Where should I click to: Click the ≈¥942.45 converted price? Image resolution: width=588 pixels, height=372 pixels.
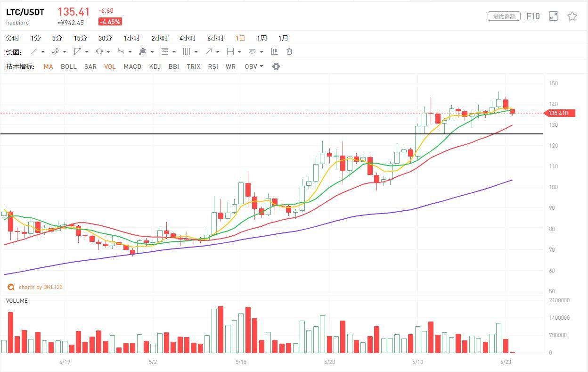71,23
